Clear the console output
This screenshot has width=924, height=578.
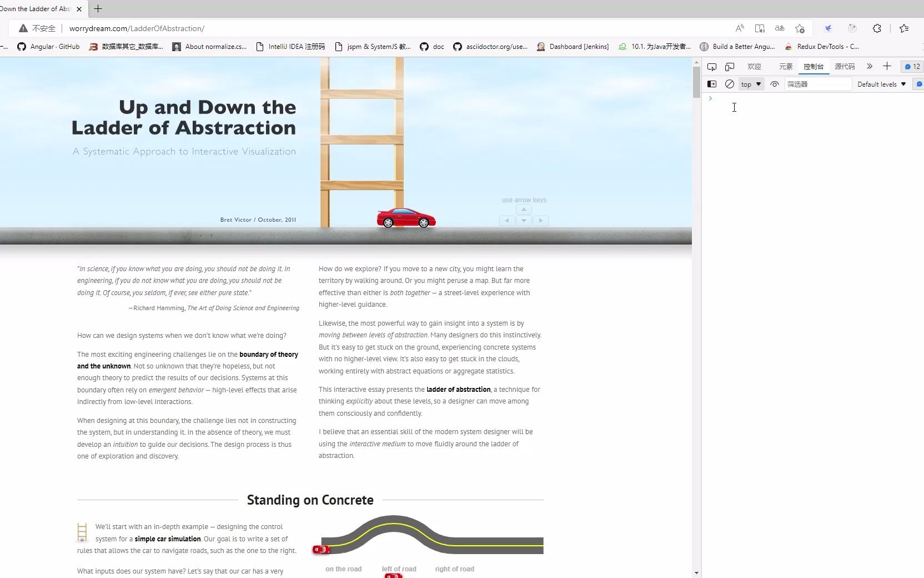730,84
